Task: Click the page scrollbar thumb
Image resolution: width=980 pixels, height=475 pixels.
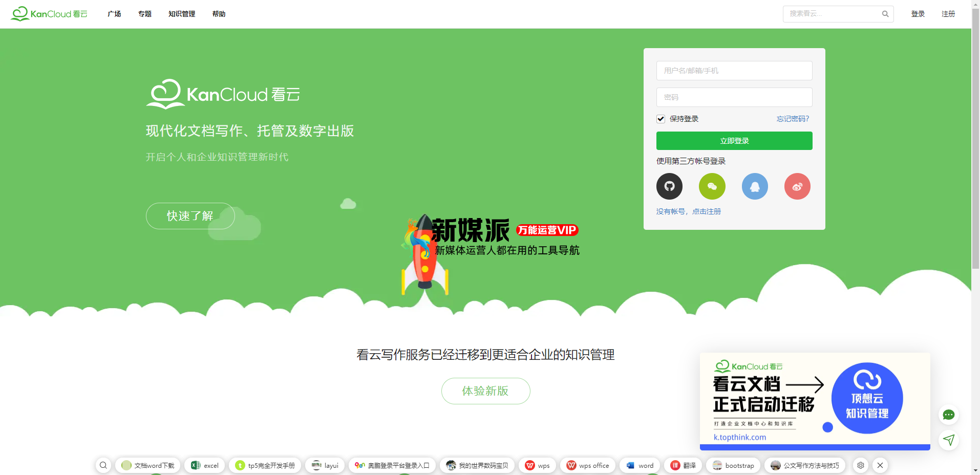Action: [x=975, y=138]
